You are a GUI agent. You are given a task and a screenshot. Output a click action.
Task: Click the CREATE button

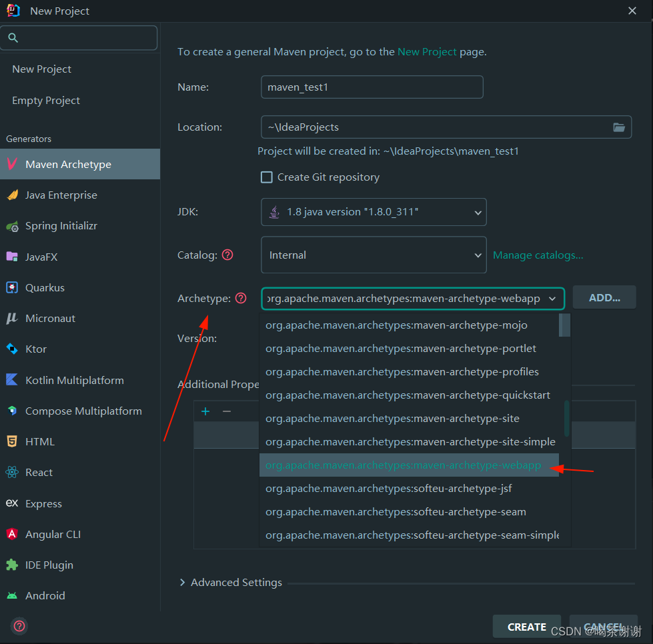coord(526,627)
